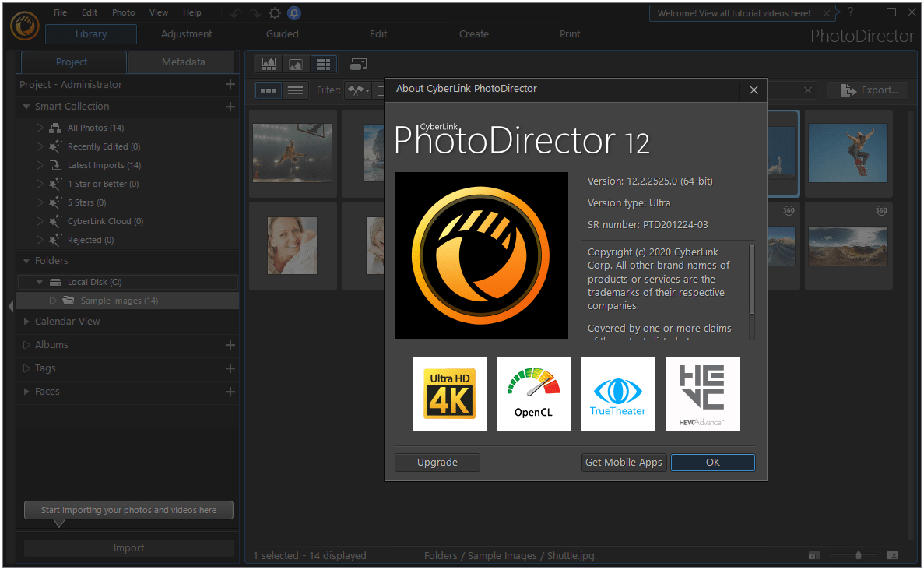Collapse left panel with side arrow
This screenshot has height=570, width=924.
11,306
